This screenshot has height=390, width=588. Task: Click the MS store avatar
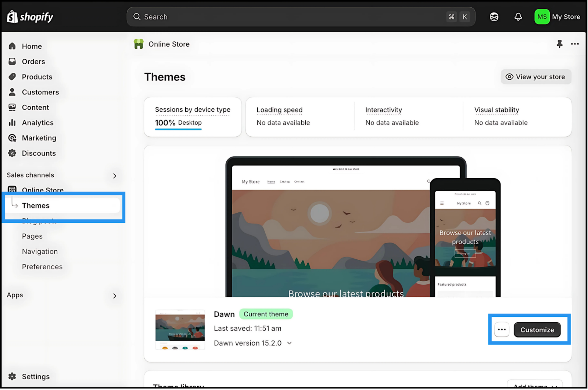(x=542, y=17)
